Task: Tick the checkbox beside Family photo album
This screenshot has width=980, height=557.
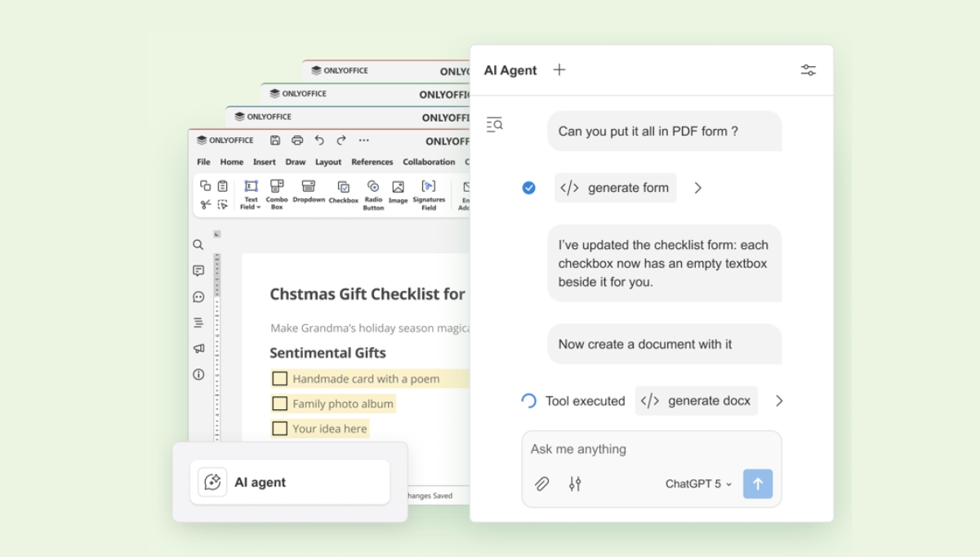Action: click(280, 403)
